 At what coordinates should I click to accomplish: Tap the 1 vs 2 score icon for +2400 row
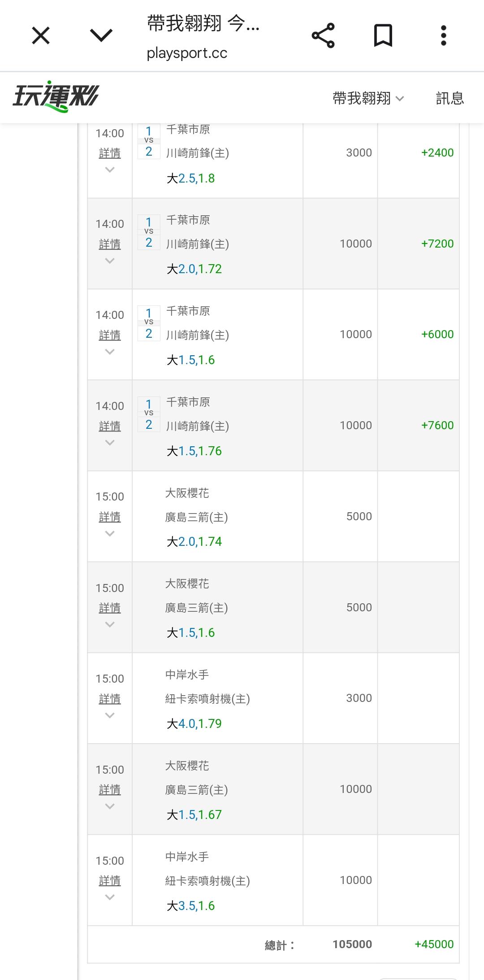point(149,141)
